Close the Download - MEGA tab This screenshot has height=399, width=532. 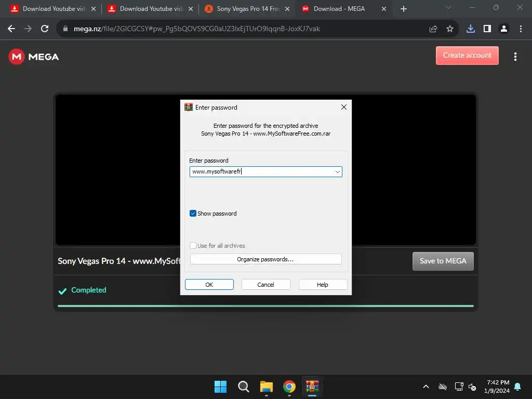pos(384,9)
